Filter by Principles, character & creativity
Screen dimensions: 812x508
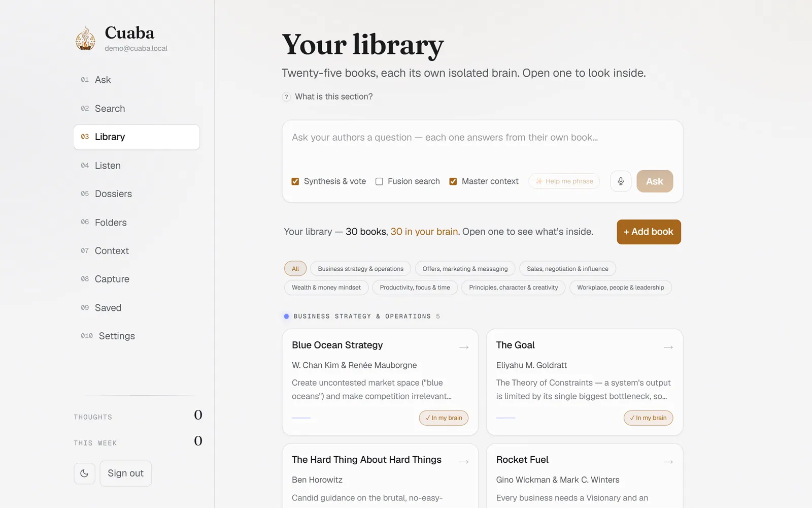[513, 288]
